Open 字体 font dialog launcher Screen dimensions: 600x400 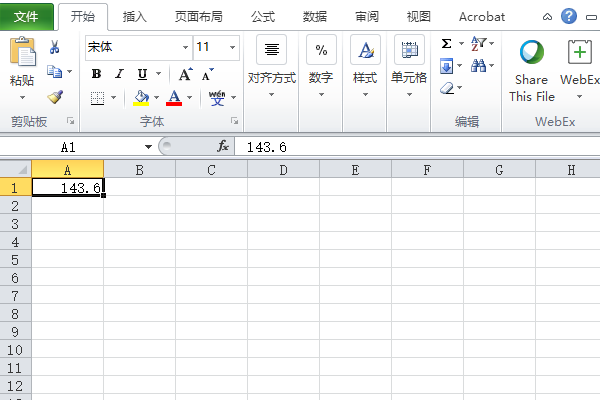(234, 121)
